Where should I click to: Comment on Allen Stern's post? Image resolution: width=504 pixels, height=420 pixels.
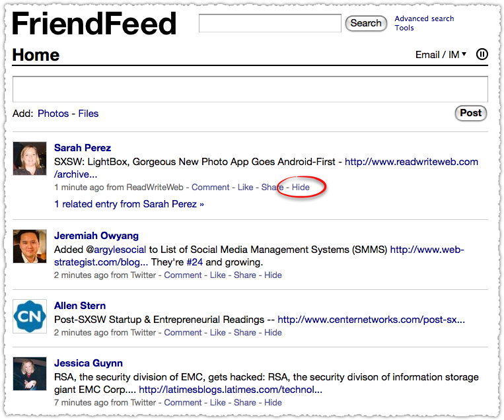[x=182, y=333]
